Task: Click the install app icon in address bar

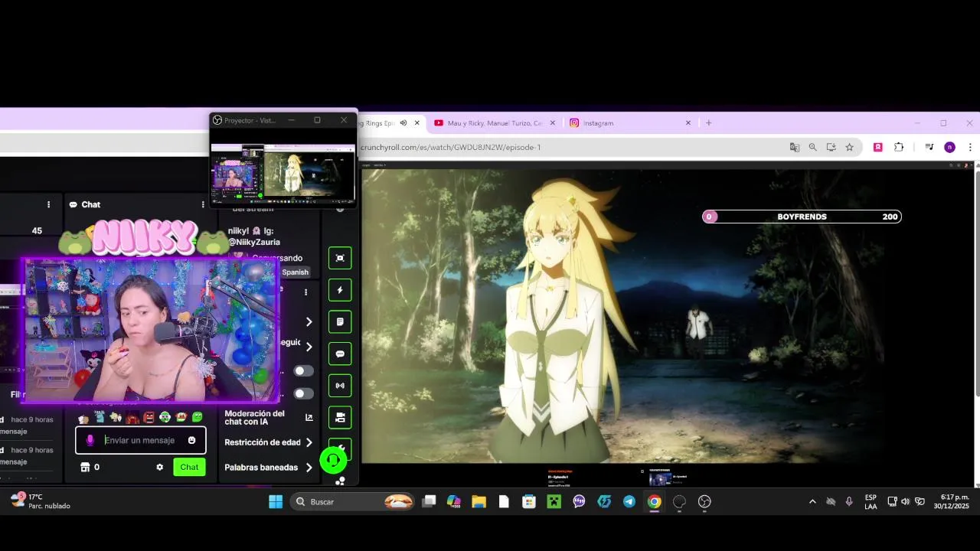Action: [831, 147]
